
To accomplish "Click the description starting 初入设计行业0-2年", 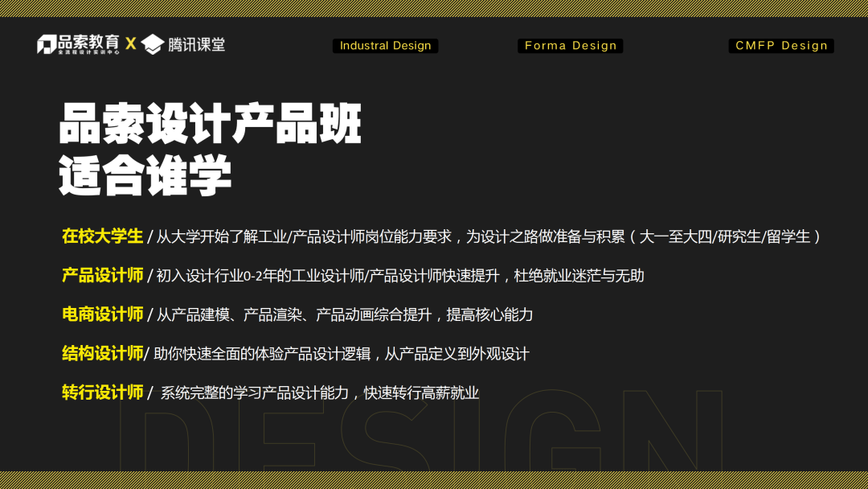I will (x=400, y=276).
